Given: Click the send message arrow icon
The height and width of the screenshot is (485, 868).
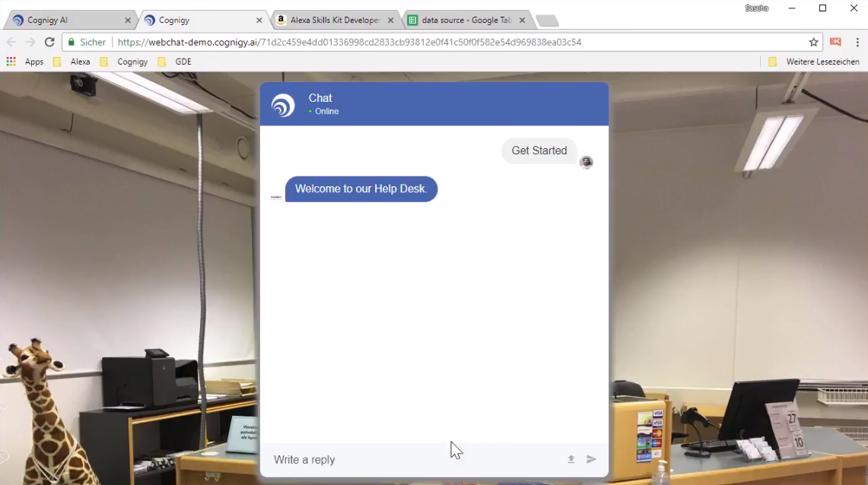Looking at the screenshot, I should [x=591, y=459].
